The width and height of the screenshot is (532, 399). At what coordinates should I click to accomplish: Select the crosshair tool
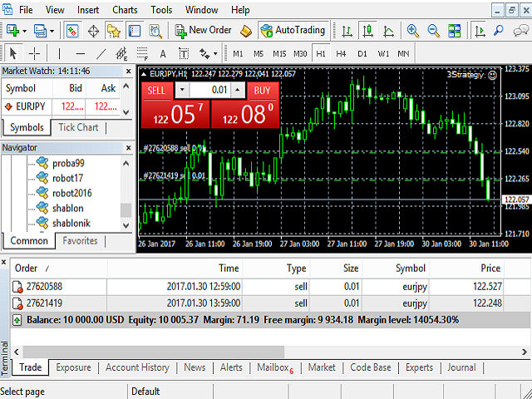pyautogui.click(x=34, y=53)
